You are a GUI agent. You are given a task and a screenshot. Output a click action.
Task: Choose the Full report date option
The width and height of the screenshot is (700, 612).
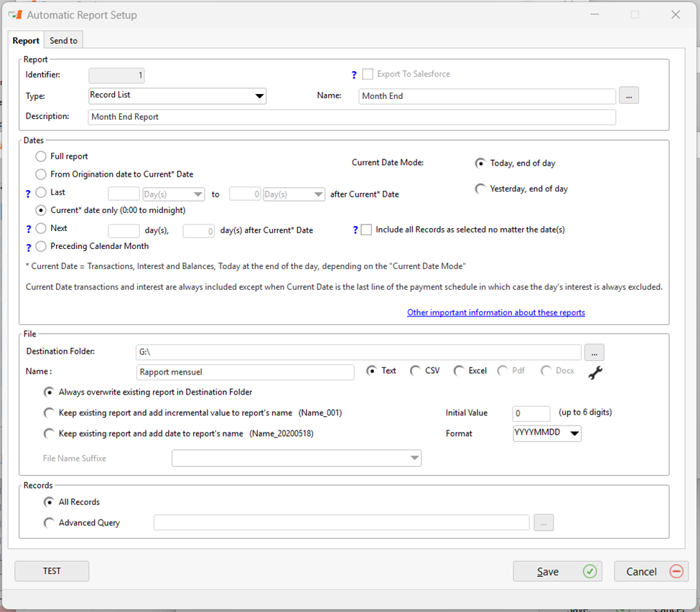[x=41, y=156]
